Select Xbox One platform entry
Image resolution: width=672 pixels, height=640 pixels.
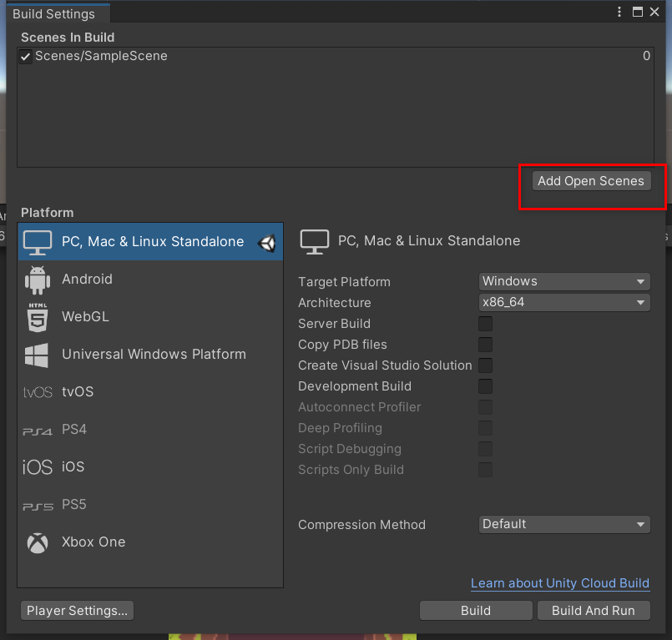150,542
